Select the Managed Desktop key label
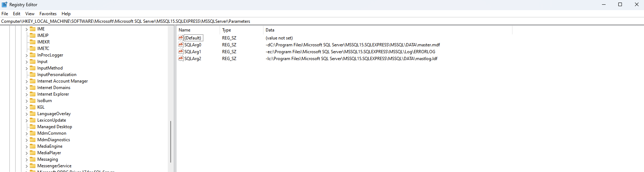 pos(55,127)
